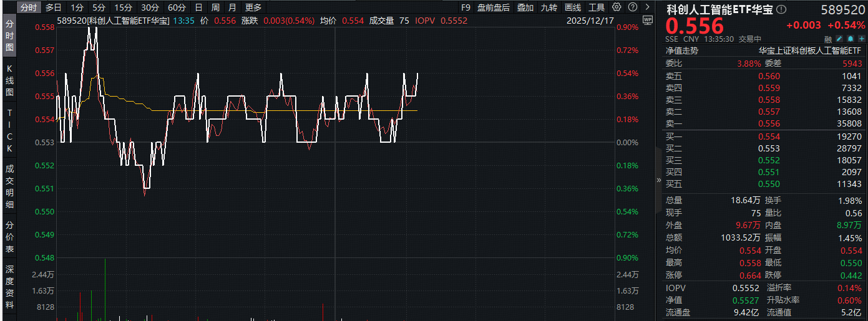Click the info icon beside the ETF name
Screen dimensions: 868x321
point(781,10)
